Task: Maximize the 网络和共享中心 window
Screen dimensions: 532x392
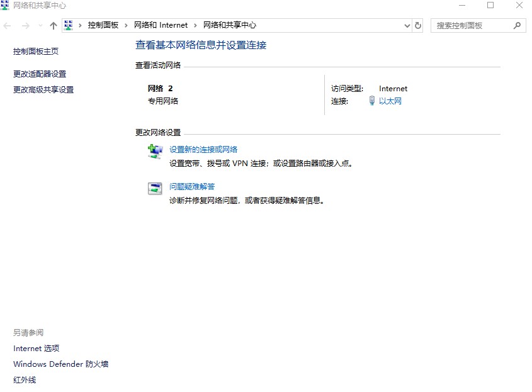Action: pyautogui.click(x=490, y=5)
